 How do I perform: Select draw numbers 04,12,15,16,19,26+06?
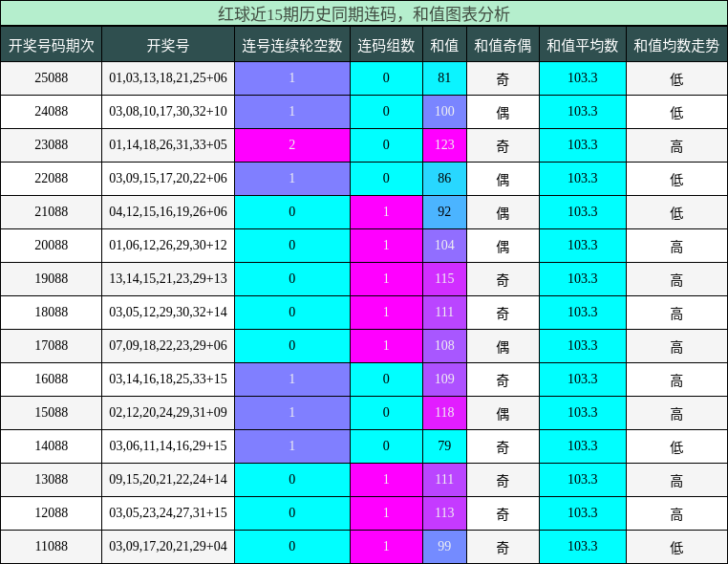(168, 212)
